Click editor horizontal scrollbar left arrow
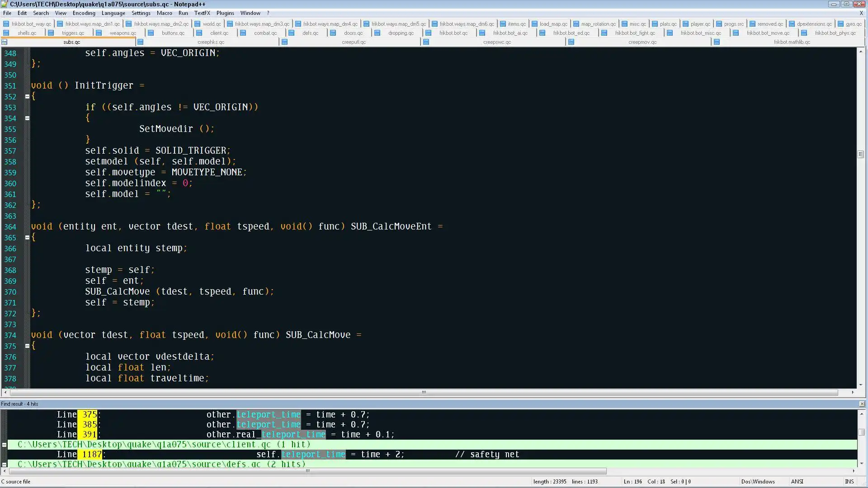Image resolution: width=868 pixels, height=488 pixels. coord(5,392)
